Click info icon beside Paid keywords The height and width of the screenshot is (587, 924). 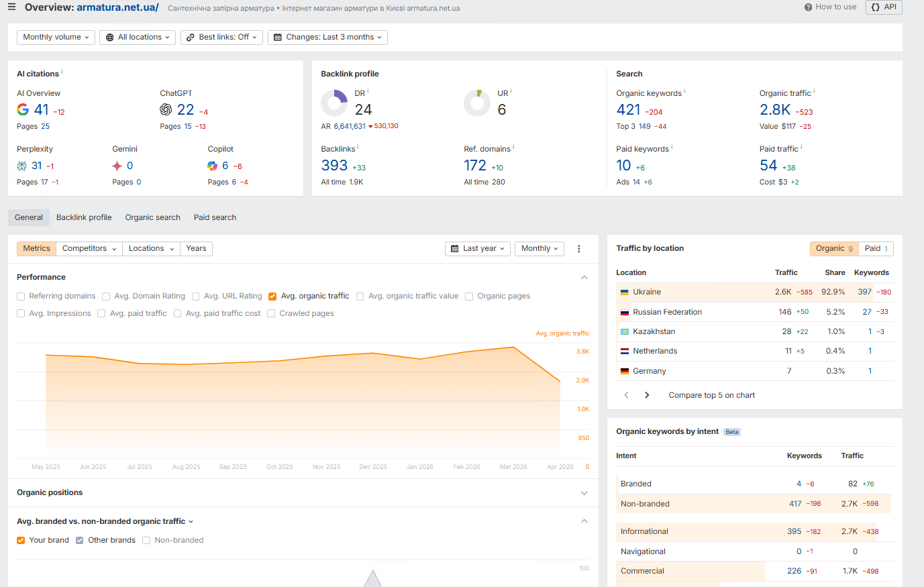(672, 147)
